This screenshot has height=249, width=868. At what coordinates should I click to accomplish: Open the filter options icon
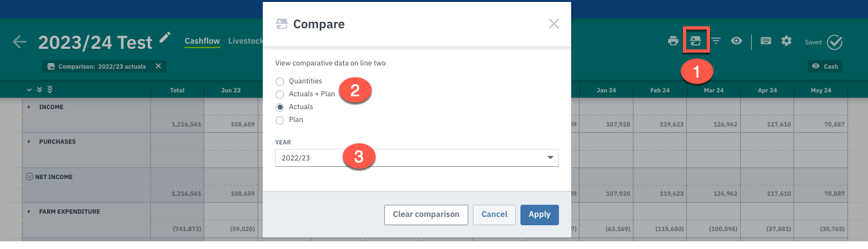point(716,41)
